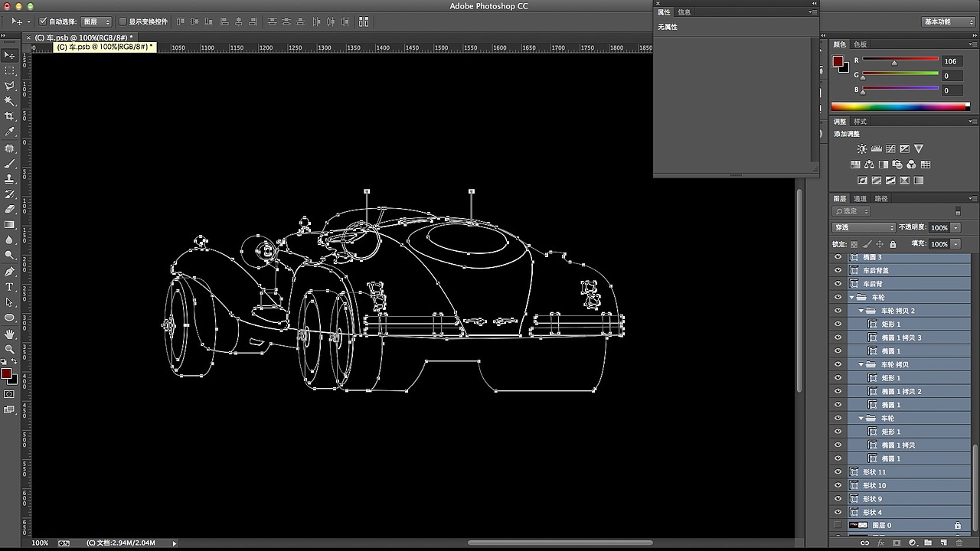Viewport: 980px width, 551px height.
Task: Select the Clone Stamp tool
Action: (10, 178)
